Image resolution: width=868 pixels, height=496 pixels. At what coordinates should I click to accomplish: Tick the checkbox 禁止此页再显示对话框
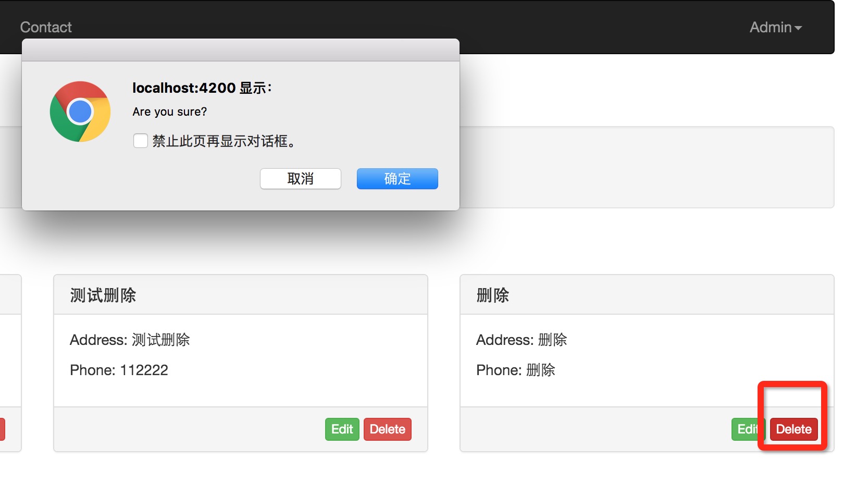pos(141,141)
